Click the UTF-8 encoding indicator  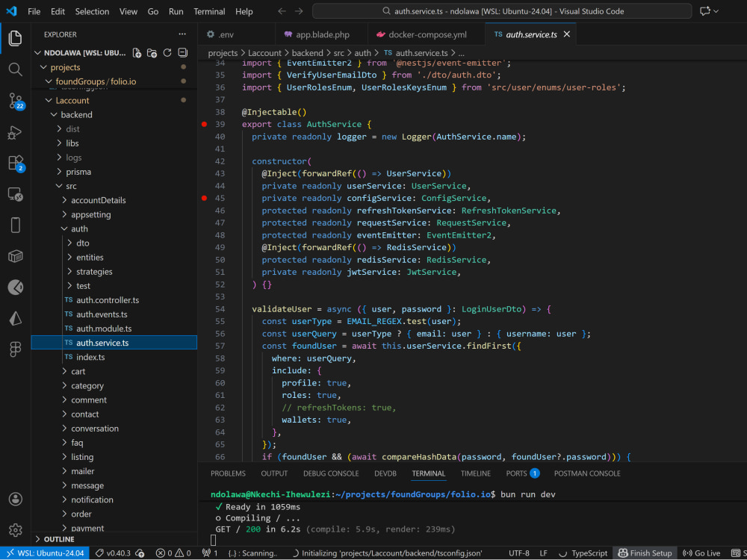[519, 553]
